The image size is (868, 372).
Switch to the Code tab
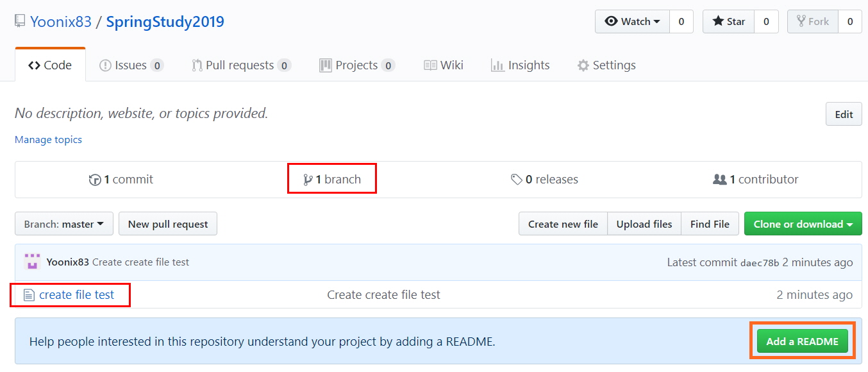(50, 65)
